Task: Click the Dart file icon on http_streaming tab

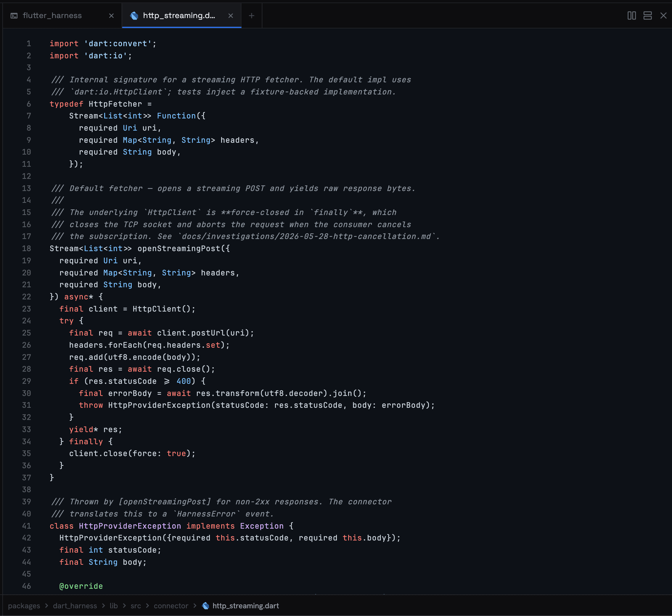Action: (134, 16)
